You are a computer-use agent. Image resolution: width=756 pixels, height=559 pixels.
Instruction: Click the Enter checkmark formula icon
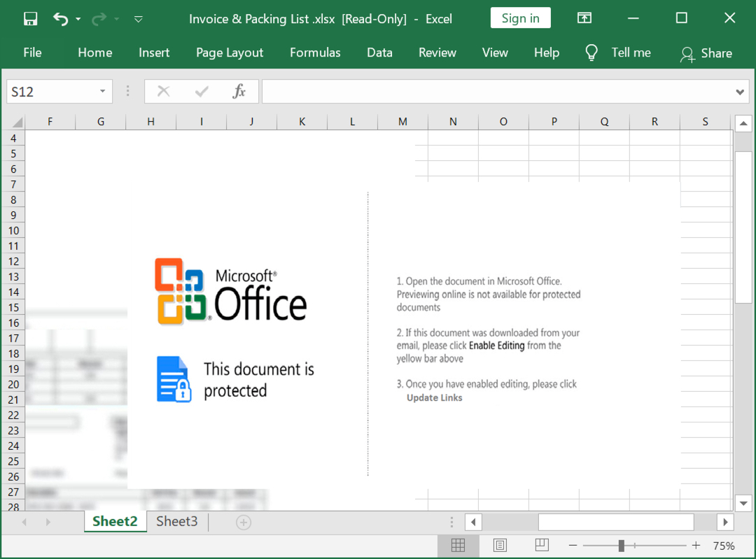[202, 91]
